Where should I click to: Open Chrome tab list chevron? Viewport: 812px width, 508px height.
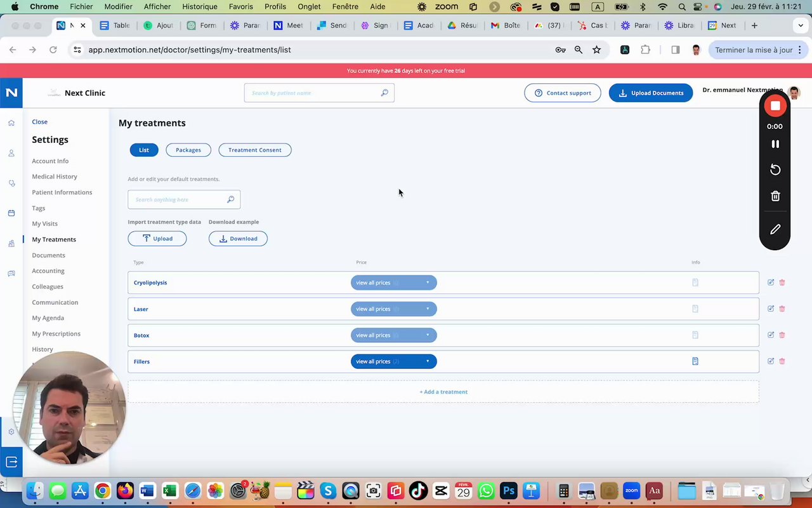[x=801, y=25]
